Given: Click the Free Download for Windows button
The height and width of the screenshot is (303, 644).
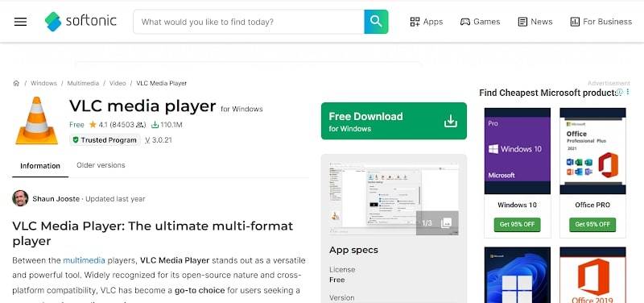Looking at the screenshot, I should click(394, 121).
